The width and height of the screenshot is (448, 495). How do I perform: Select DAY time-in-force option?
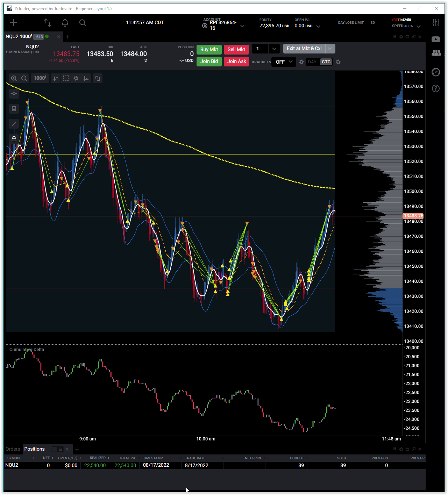pyautogui.click(x=312, y=62)
